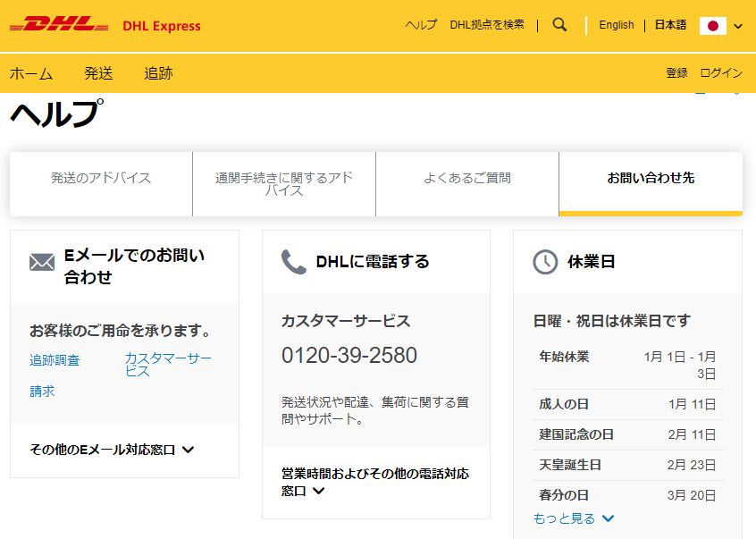
Task: Click the ヘルプ link in header
Action: [x=421, y=25]
